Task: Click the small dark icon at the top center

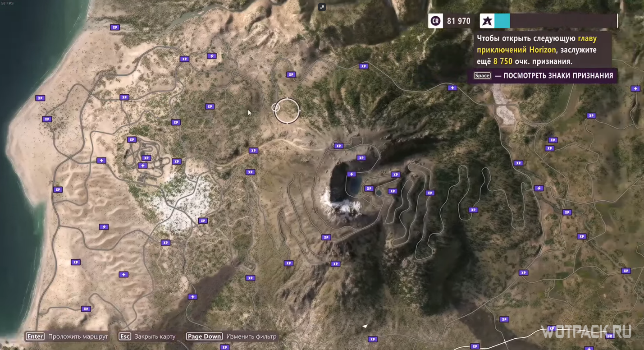Action: (x=322, y=7)
